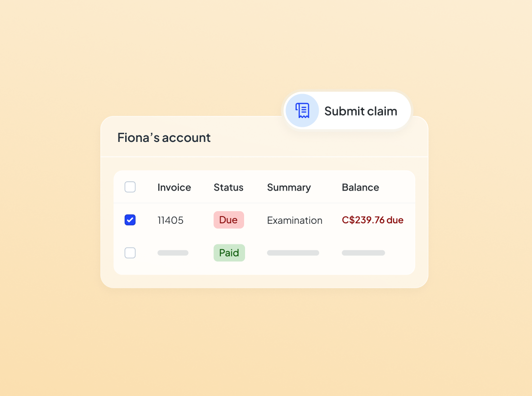This screenshot has height=396, width=532.
Task: Tick the checkbox on the Paid row
Action: coord(130,253)
